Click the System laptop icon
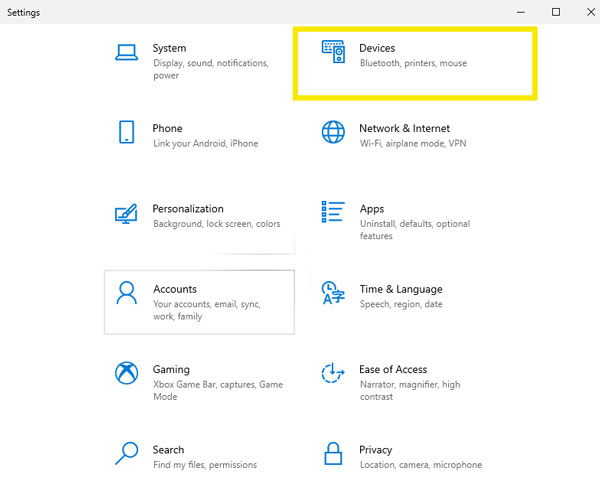 click(126, 52)
